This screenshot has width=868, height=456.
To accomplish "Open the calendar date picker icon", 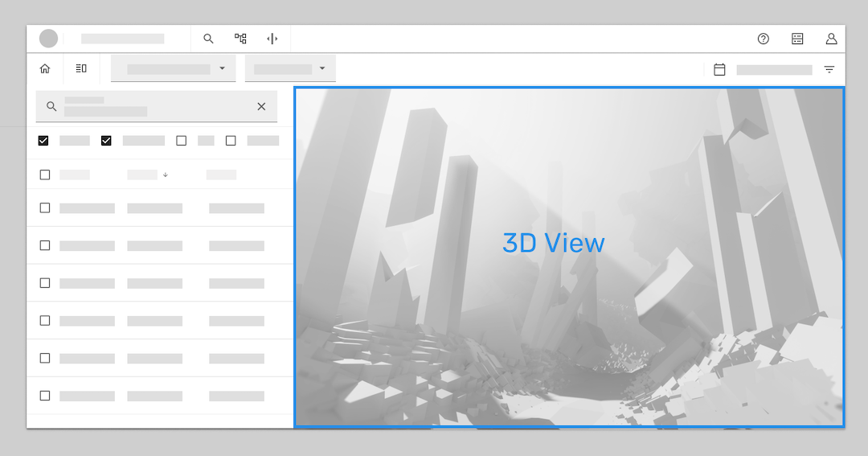I will [719, 70].
